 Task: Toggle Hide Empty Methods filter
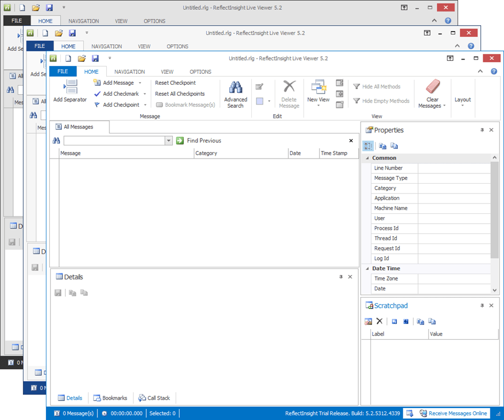click(381, 101)
